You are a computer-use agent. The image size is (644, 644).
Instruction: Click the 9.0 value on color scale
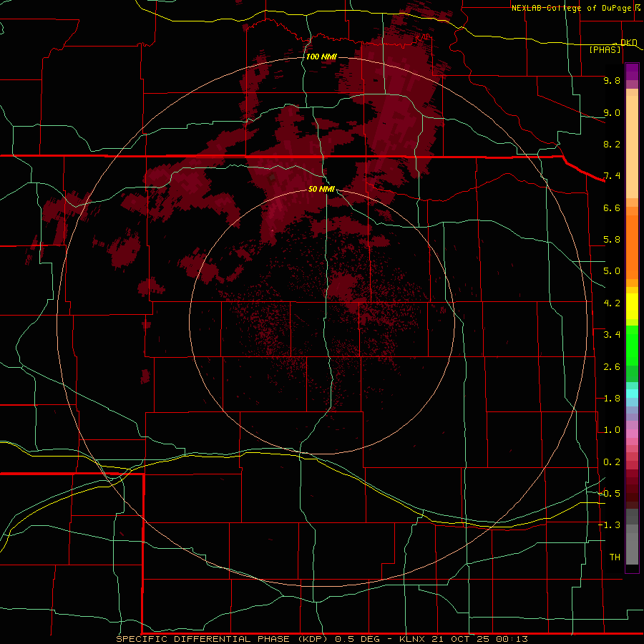612,112
